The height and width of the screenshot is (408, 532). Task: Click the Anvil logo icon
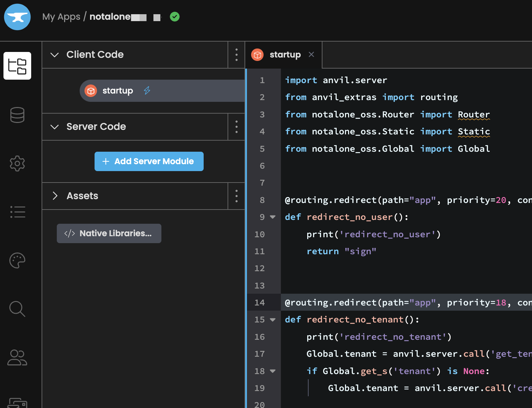click(x=17, y=17)
